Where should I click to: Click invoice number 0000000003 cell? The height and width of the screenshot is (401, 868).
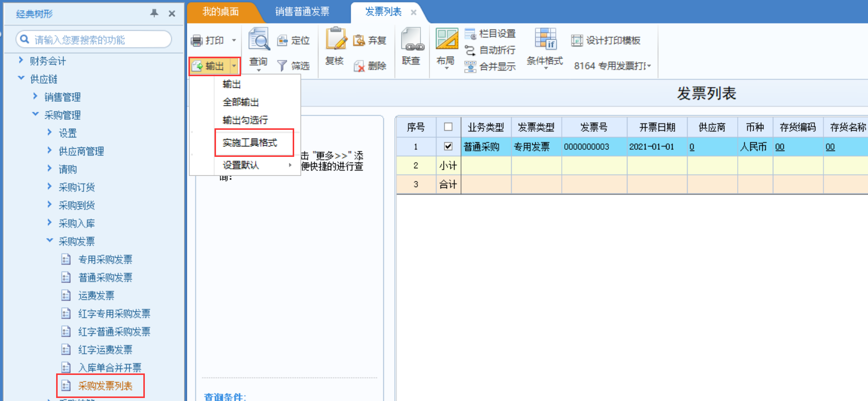594,147
